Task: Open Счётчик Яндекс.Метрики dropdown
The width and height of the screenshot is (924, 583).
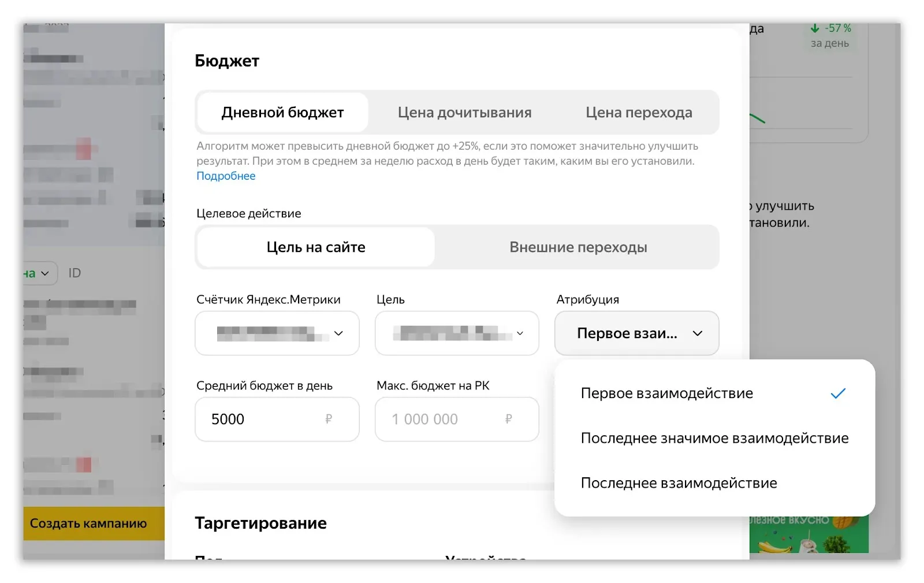Action: coord(277,333)
